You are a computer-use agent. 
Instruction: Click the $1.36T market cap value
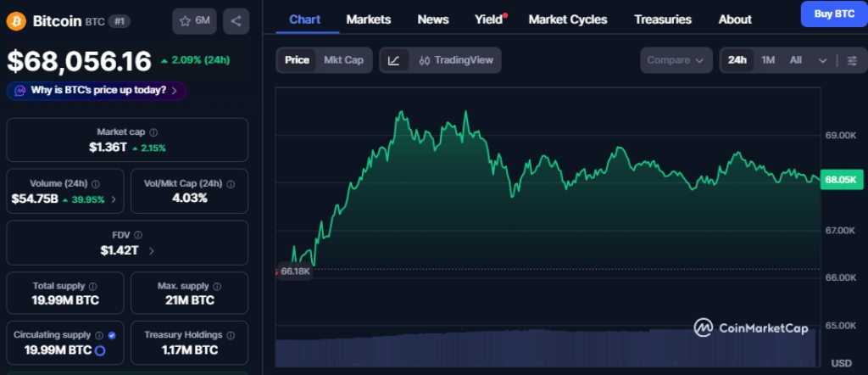(x=108, y=148)
